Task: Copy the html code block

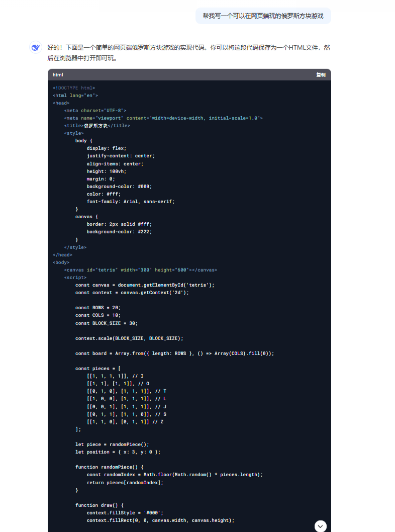Action: coord(321,74)
